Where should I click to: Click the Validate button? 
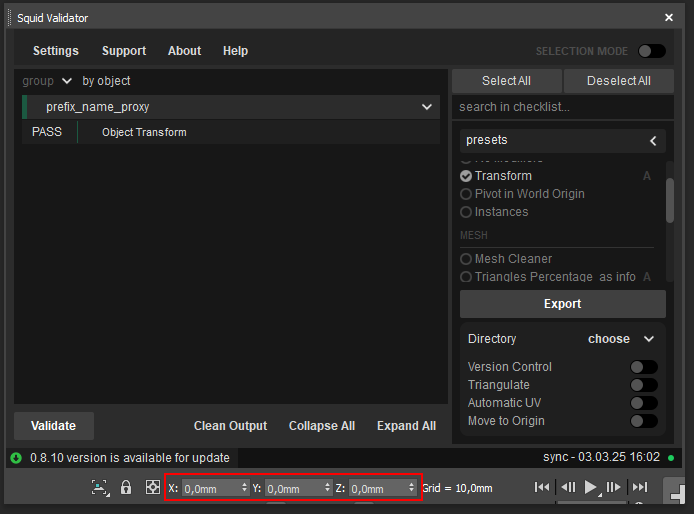tap(54, 426)
